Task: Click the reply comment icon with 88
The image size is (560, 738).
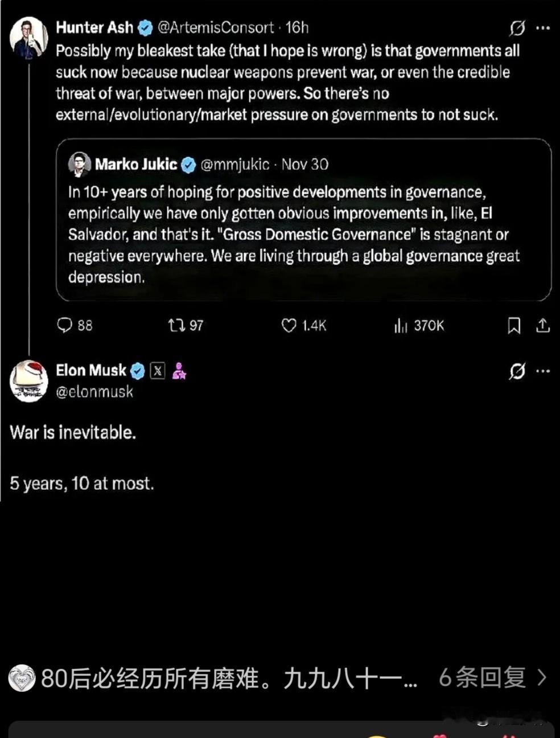Action: tap(65, 325)
